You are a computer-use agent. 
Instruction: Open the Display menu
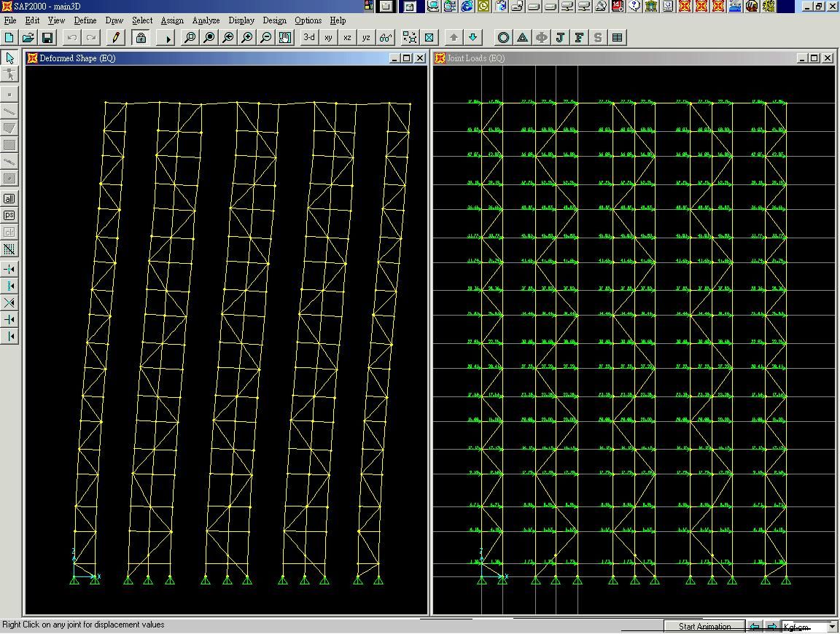[x=241, y=20]
